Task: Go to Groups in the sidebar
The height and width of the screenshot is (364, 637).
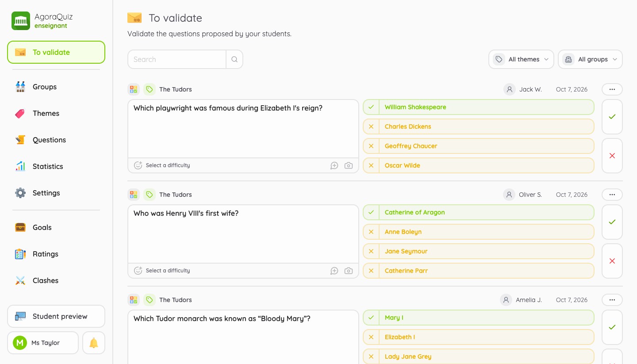Action: 56,87
